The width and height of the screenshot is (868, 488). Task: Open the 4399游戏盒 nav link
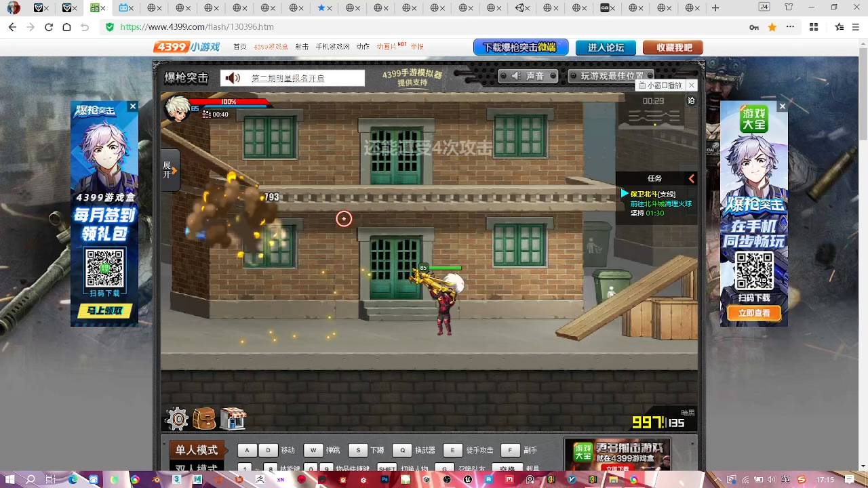(x=271, y=47)
